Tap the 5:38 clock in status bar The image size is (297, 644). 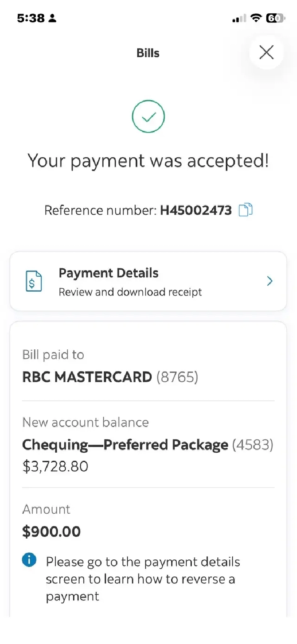[x=32, y=18]
